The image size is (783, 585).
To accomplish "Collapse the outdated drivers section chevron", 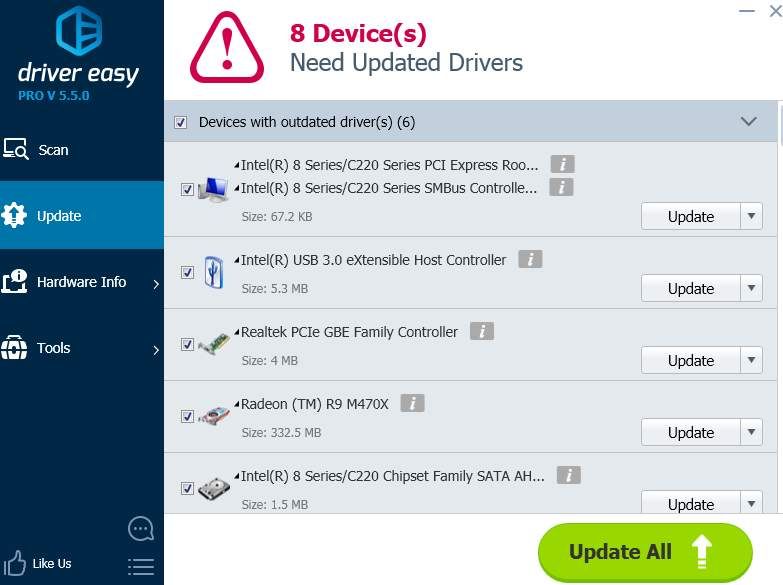I will pos(748,121).
